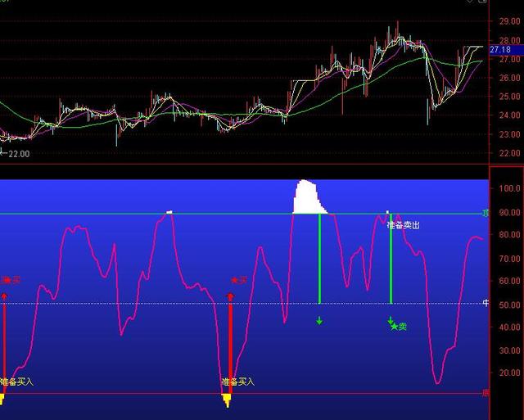
Task: Click green down arrow below the white peak
Action: (x=319, y=320)
